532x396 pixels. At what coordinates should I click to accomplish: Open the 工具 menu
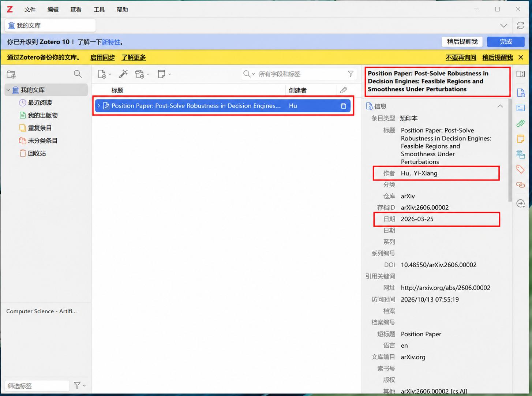coord(99,10)
